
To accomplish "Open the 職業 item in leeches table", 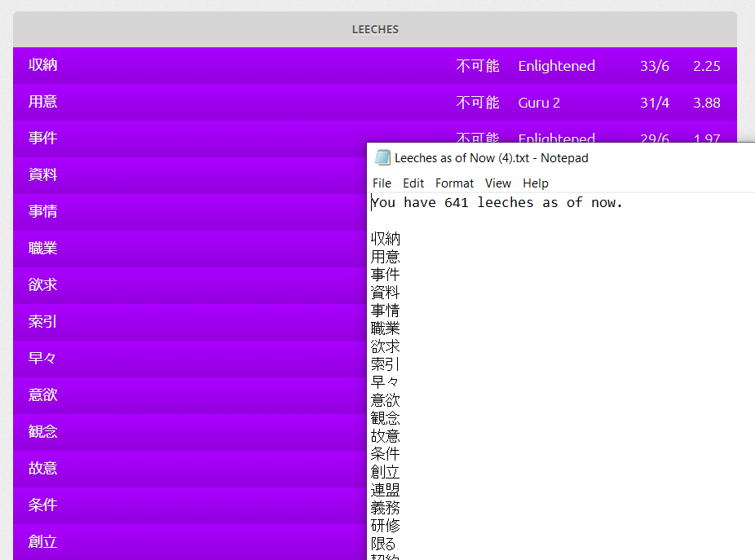I will pyautogui.click(x=43, y=248).
